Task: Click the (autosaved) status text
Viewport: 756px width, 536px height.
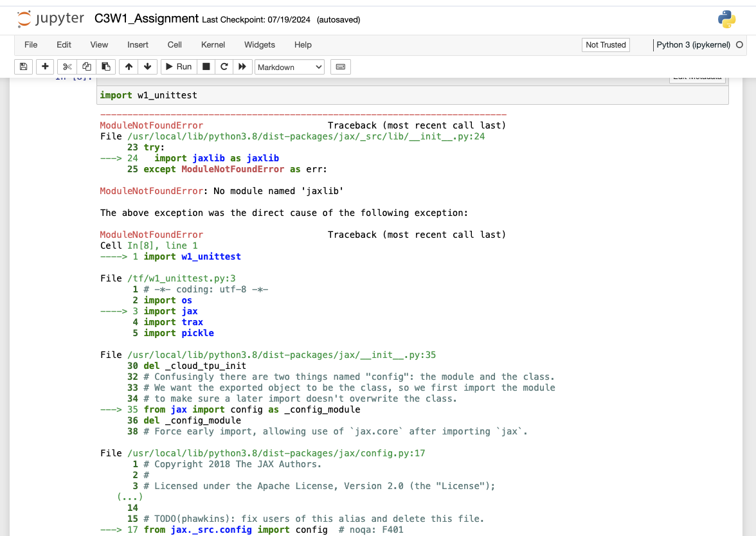Action: 338,20
